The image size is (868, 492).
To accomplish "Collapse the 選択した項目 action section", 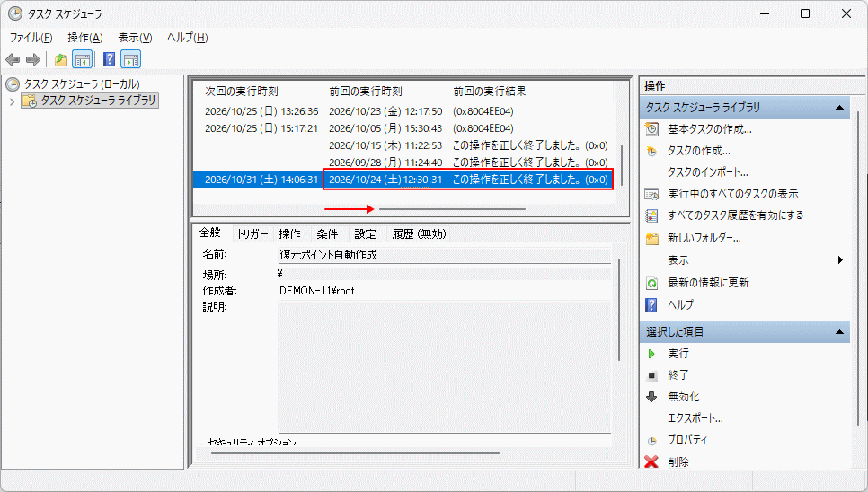I will 839,331.
